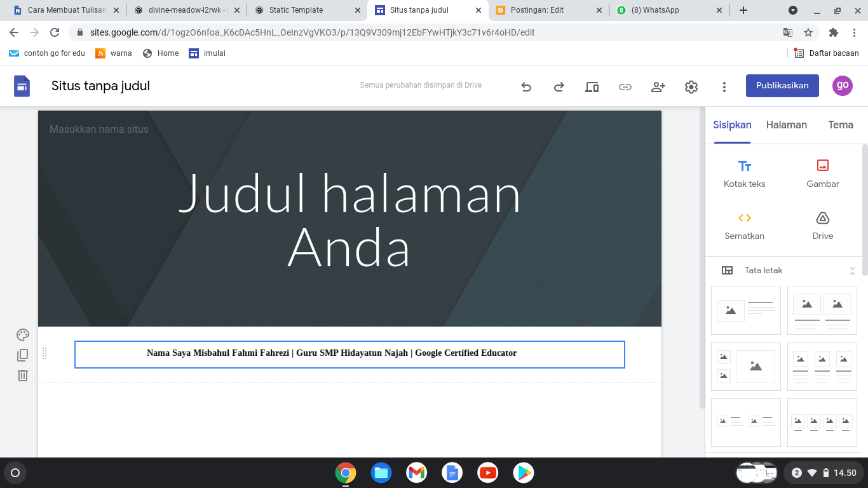Choose layout with two image-text pairs
Screen dimensions: 868x488
coord(746,423)
